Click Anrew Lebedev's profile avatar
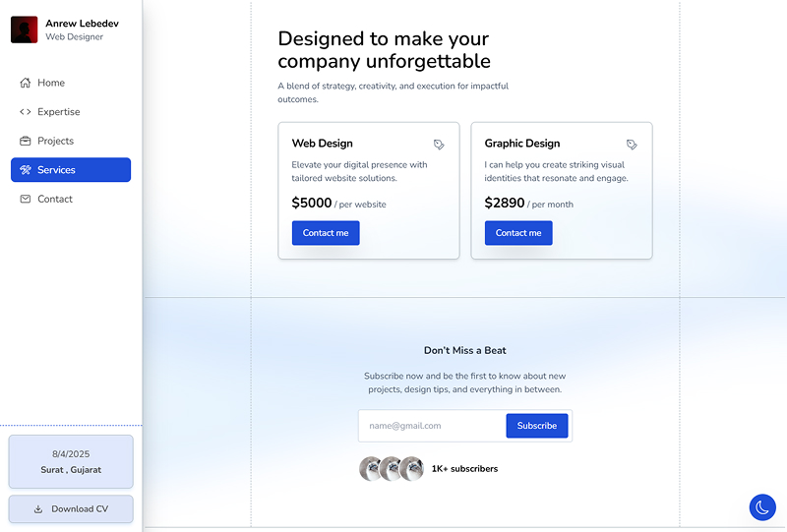 24,30
